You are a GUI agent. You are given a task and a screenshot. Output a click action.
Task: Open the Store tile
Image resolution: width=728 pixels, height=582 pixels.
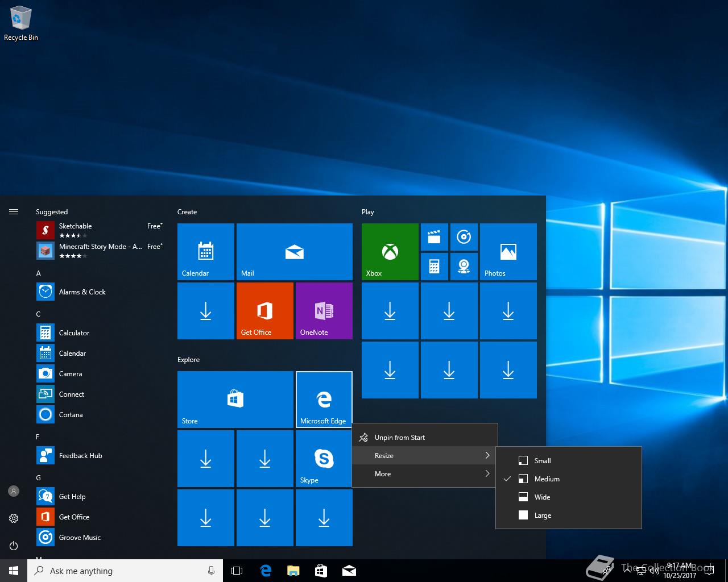pos(235,400)
